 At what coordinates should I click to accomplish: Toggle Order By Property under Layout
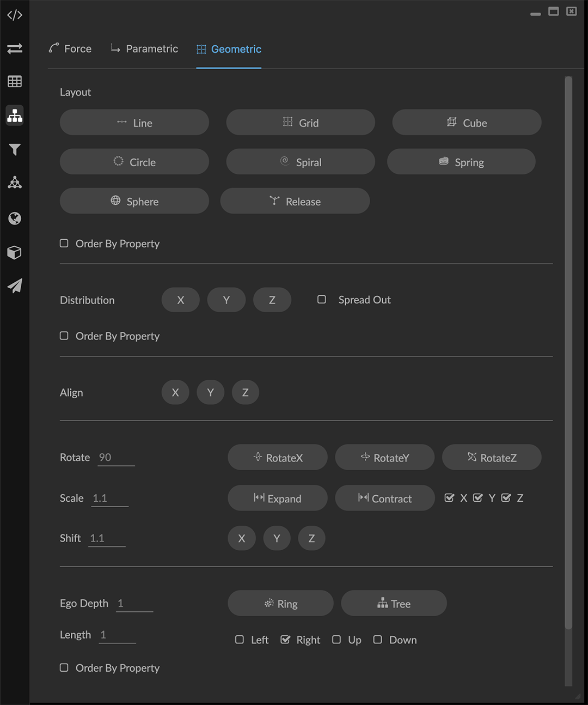(x=64, y=244)
